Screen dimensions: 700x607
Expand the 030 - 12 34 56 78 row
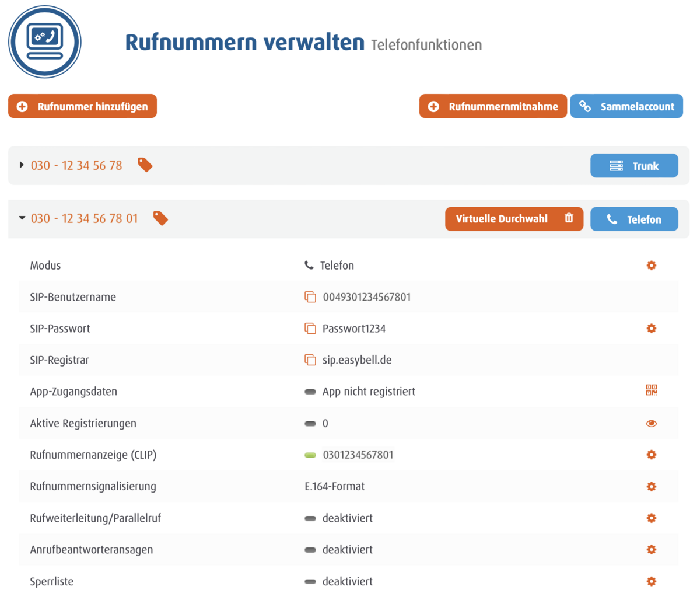click(x=22, y=165)
